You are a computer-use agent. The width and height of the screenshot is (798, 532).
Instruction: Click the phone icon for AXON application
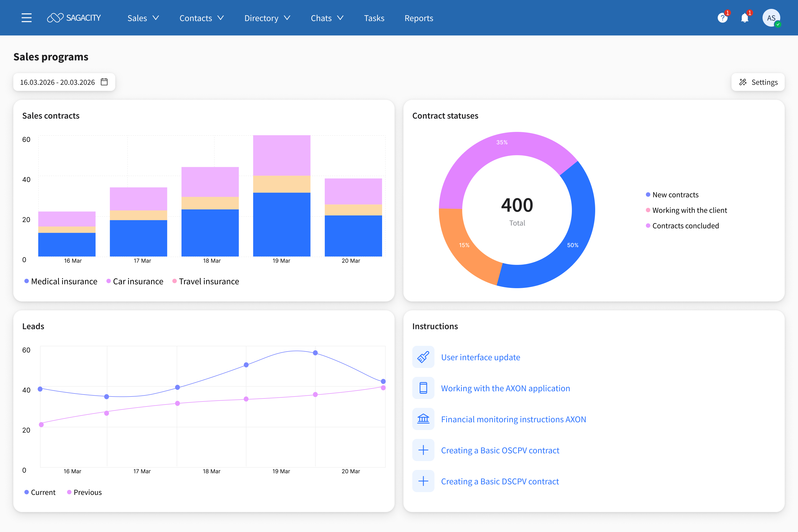pyautogui.click(x=423, y=388)
